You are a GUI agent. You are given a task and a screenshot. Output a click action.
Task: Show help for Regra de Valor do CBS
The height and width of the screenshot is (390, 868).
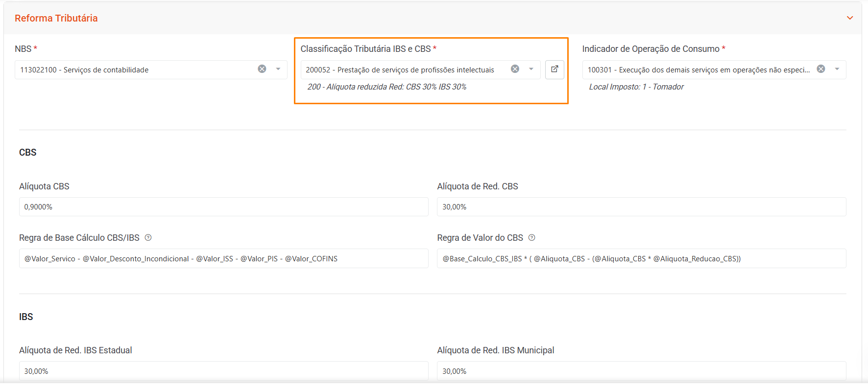532,238
